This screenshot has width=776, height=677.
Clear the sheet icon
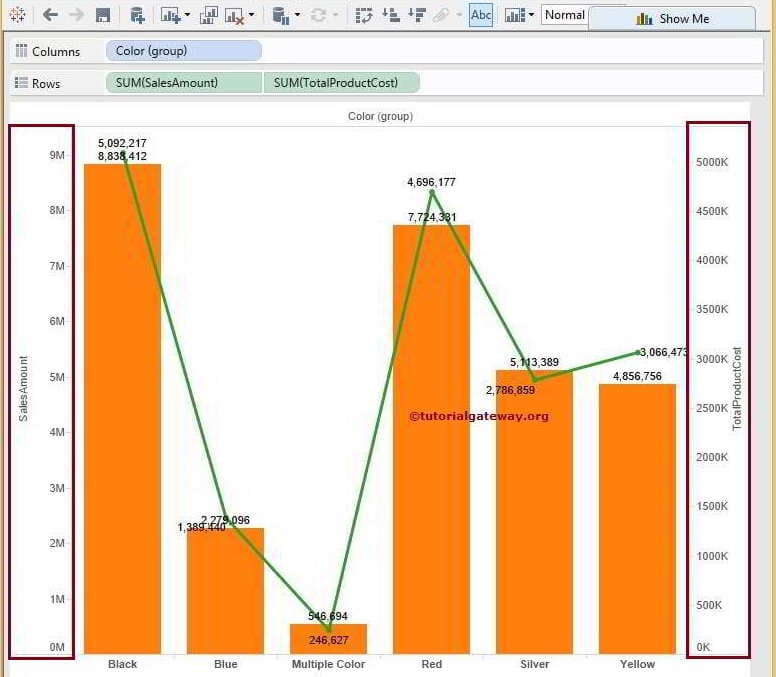(234, 16)
